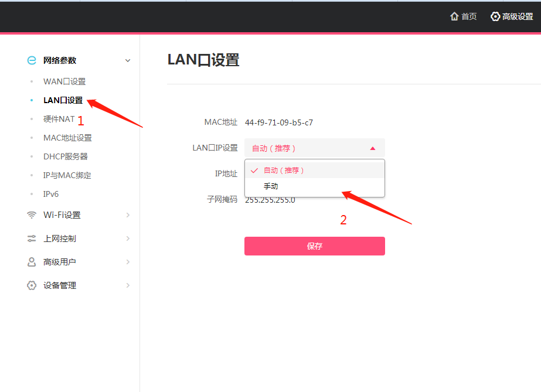
Task: Open the IPv6 sidebar link
Action: point(51,194)
